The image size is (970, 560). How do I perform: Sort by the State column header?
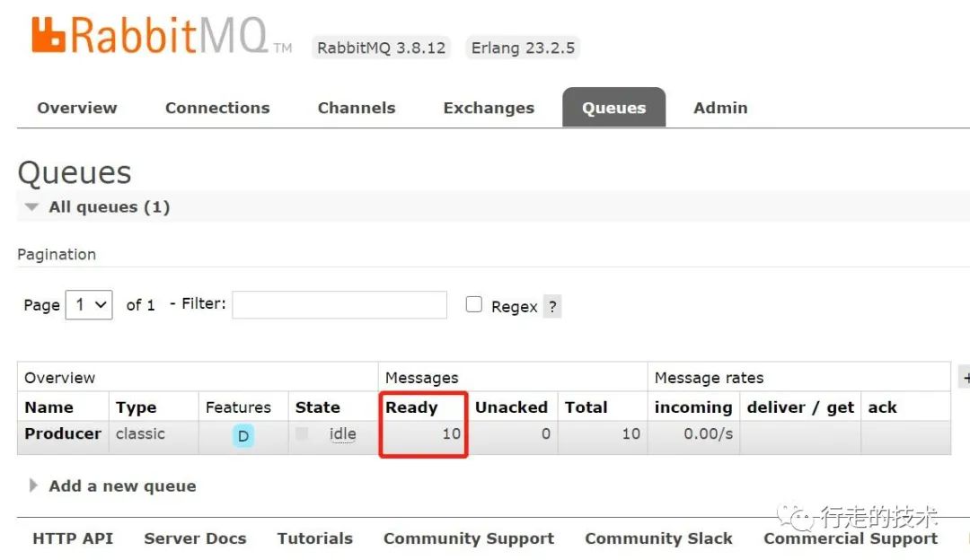(318, 407)
